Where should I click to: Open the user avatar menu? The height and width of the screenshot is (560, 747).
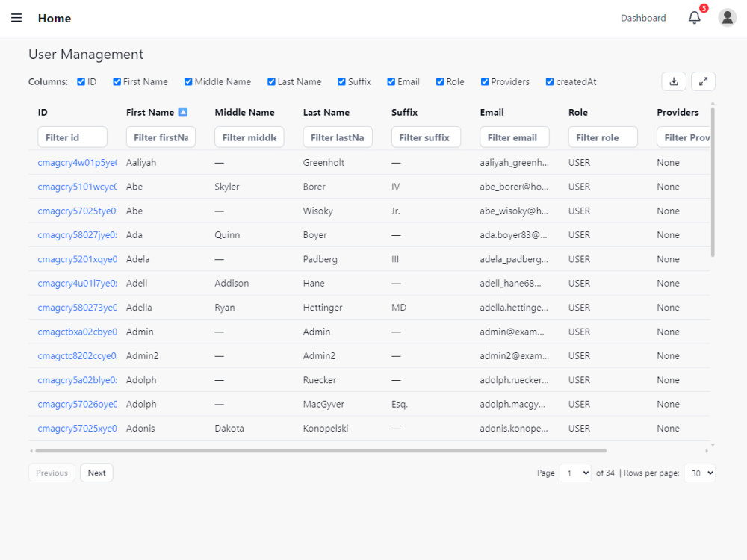[727, 18]
